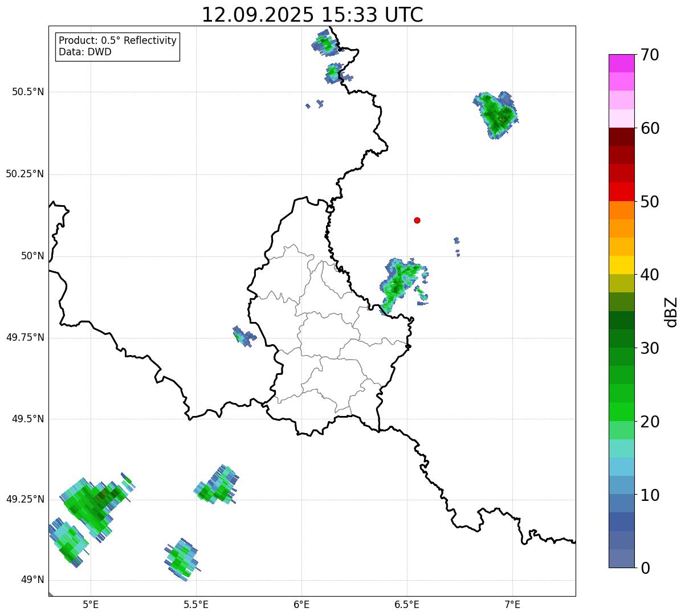Click the dBZ colorbar axis label
This screenshot has height=616, width=685.
pyautogui.click(x=671, y=312)
